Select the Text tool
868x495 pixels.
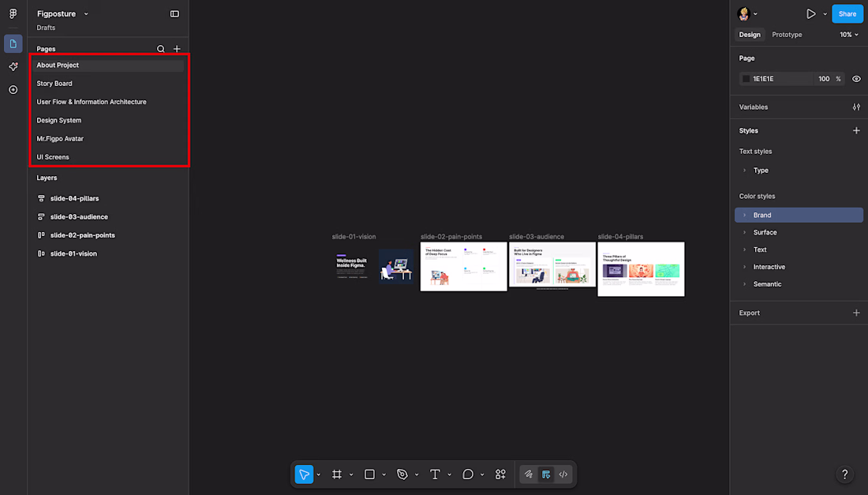(435, 474)
